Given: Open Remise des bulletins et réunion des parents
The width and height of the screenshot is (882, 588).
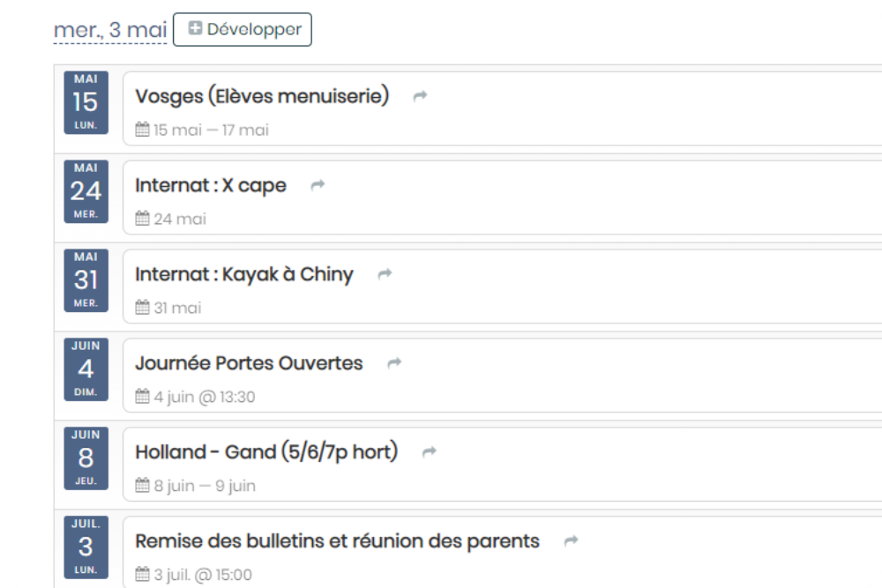Looking at the screenshot, I should click(x=338, y=540).
